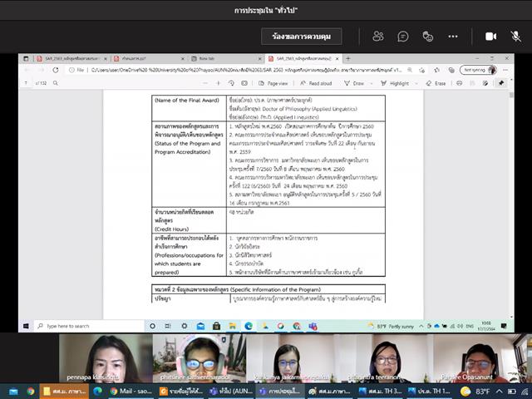The height and width of the screenshot is (399, 532).
Task: Open tab actions menu icon in shared Edge
Action: 26,59
